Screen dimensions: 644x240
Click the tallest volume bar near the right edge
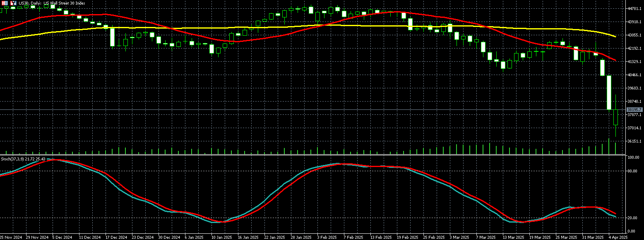point(609,146)
